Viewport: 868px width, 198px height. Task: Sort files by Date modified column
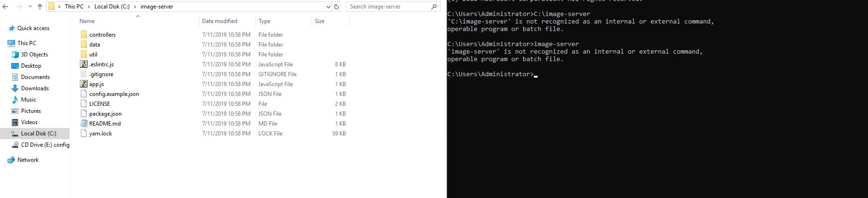(219, 21)
